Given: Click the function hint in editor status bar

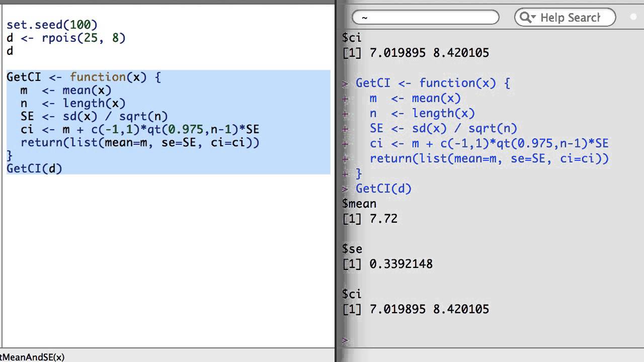Looking at the screenshot, I should coord(32,357).
